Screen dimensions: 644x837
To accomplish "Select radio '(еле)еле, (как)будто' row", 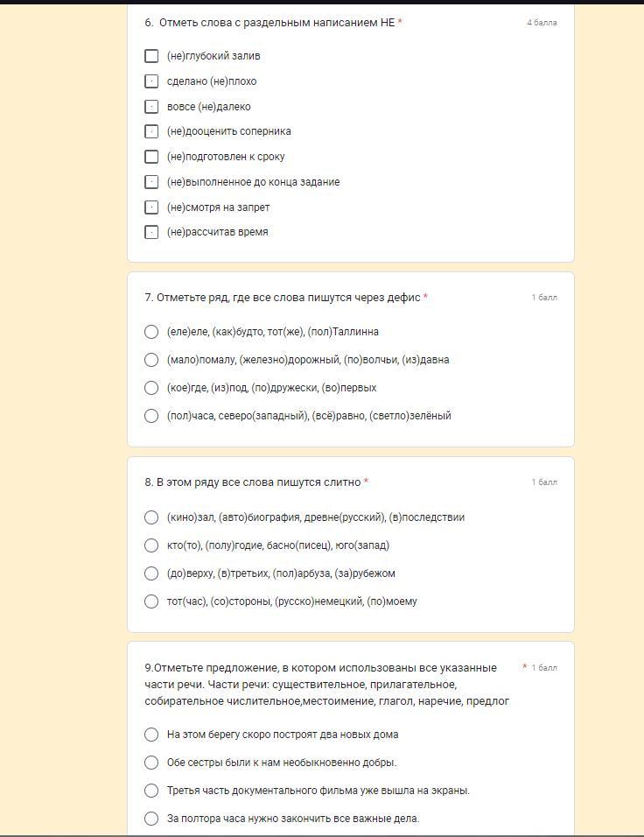I will click(151, 332).
